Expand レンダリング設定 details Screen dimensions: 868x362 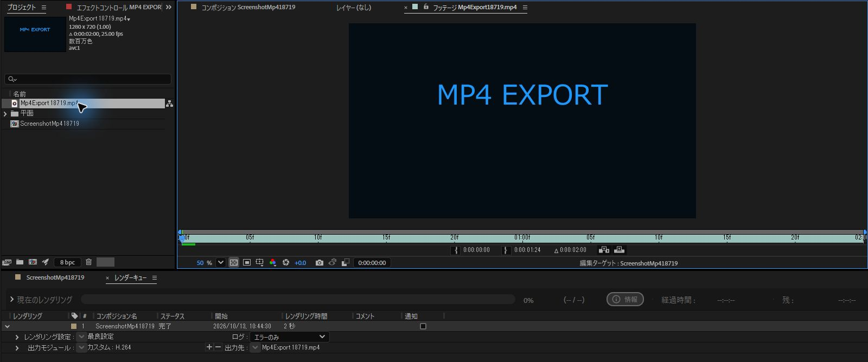[x=17, y=337]
